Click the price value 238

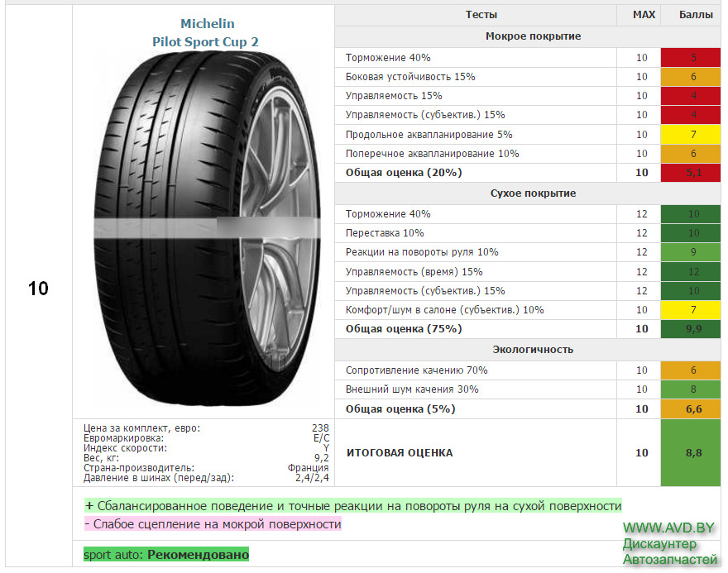(320, 427)
